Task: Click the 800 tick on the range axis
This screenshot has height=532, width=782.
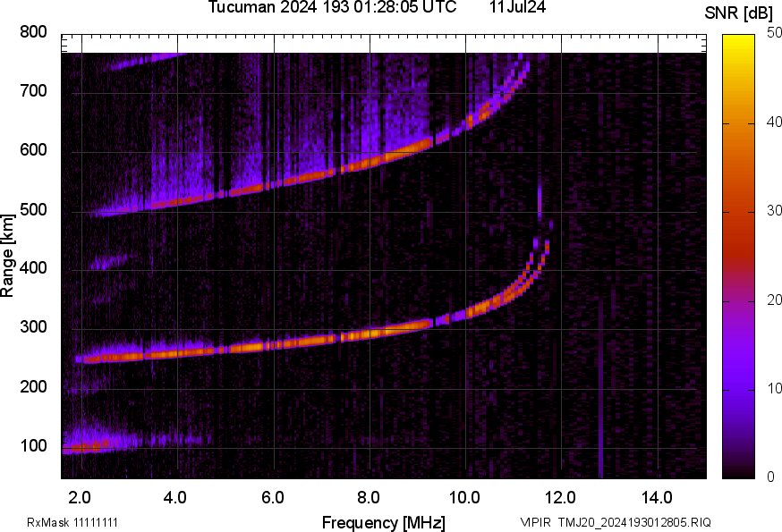Action: pos(34,33)
